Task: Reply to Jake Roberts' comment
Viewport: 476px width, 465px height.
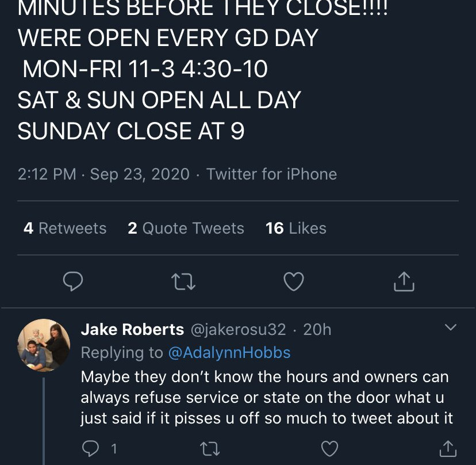Action: coord(90,448)
